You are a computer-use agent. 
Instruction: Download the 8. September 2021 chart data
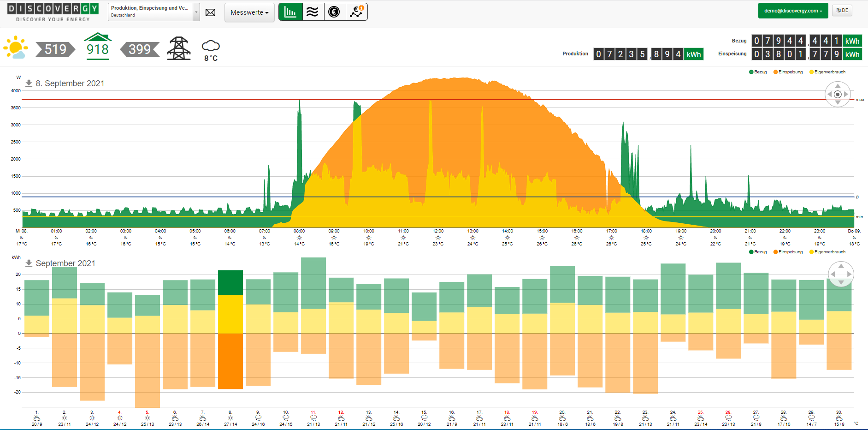pyautogui.click(x=29, y=83)
